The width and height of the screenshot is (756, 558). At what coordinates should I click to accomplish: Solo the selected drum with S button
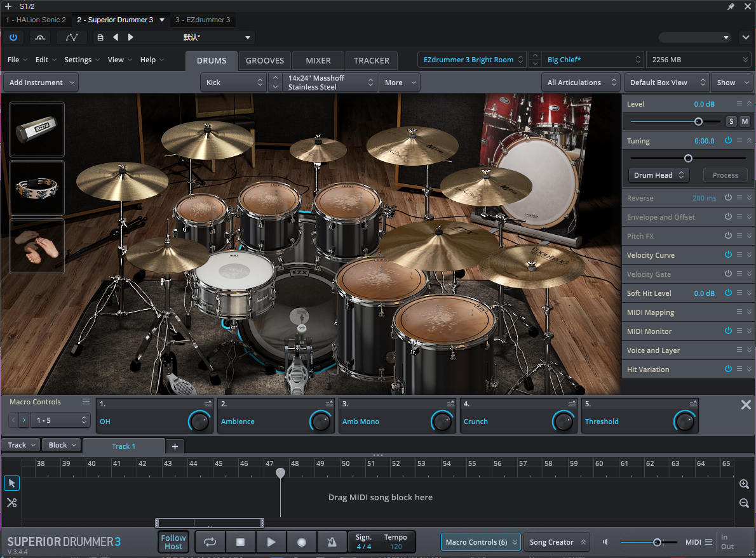point(731,121)
